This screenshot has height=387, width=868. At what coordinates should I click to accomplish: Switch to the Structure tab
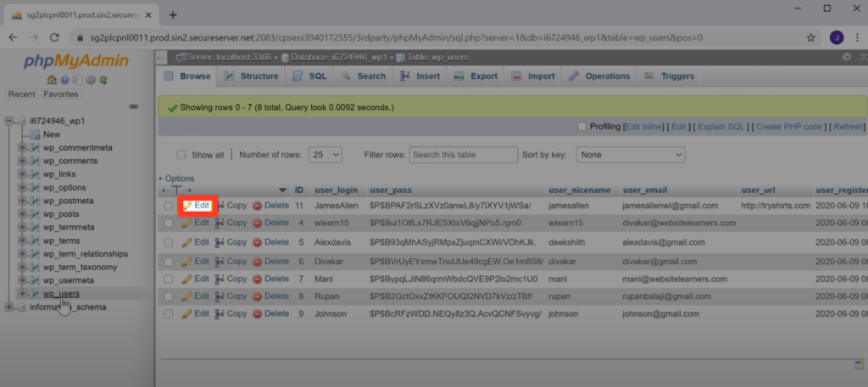coord(251,76)
